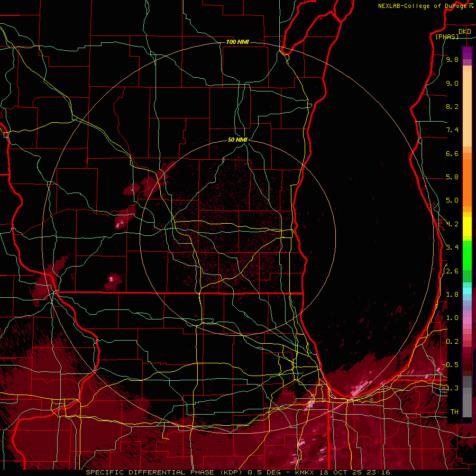
Task: Pick the yellow segment of the color bar
Action: pyautogui.click(x=467, y=226)
